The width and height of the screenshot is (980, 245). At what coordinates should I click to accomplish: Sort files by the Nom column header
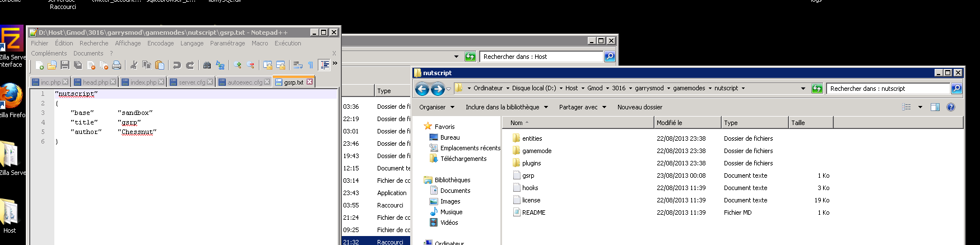tap(578, 122)
